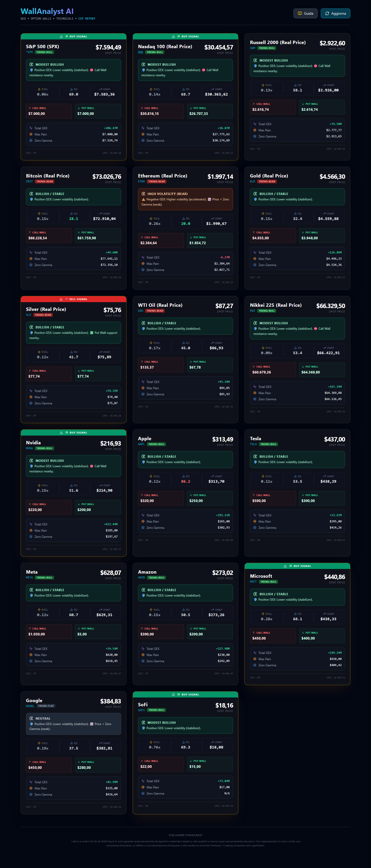Click Nvidia Total GEX value +432.44M
Image resolution: width=371 pixels, height=868 pixels.
(x=111, y=524)
